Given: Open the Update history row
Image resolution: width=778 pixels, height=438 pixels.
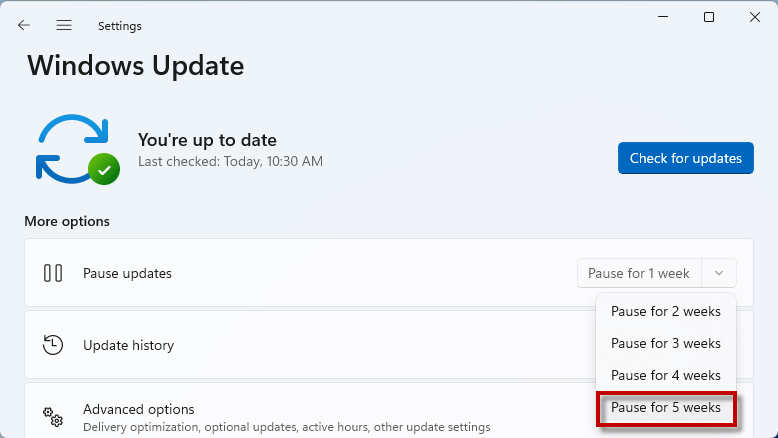Looking at the screenshot, I should [x=310, y=345].
